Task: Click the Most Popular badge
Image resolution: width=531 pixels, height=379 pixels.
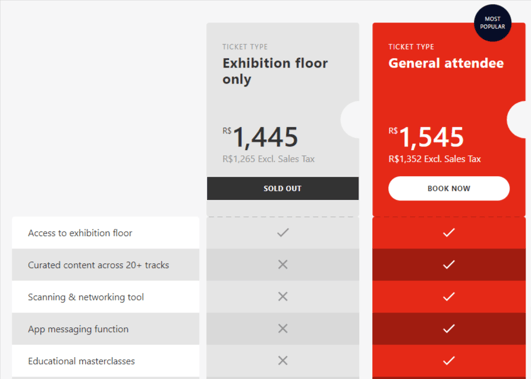Action: tap(492, 23)
